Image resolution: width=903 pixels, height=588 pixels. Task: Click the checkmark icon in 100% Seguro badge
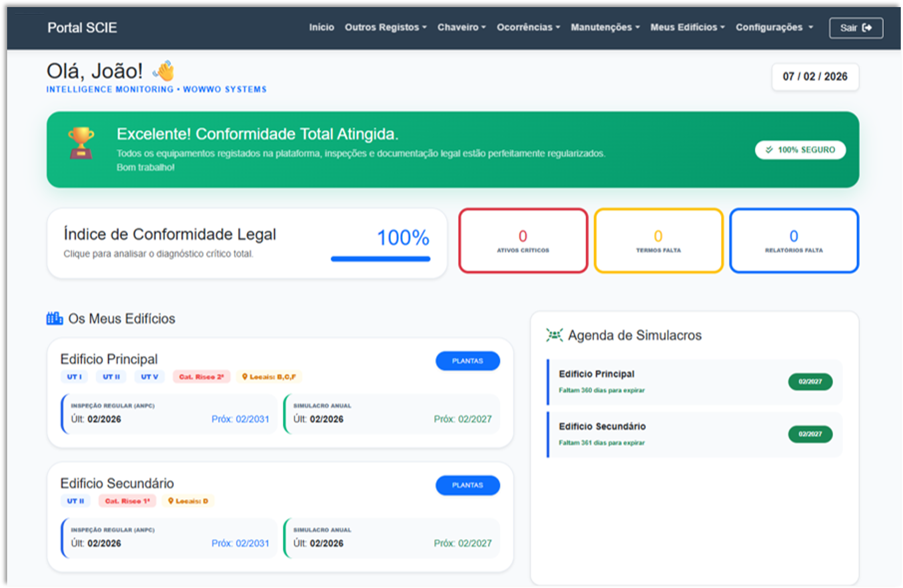click(x=769, y=150)
